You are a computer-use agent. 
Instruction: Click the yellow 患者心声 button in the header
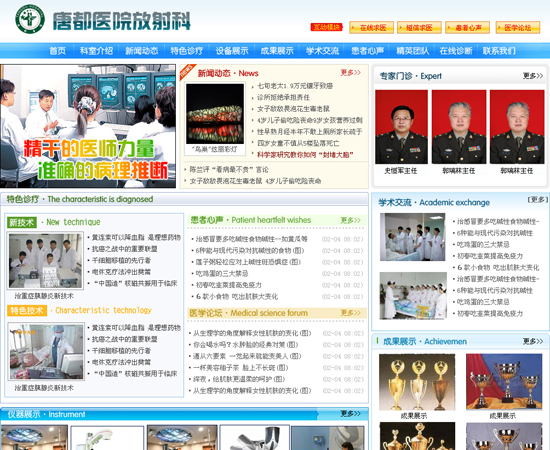tap(468, 28)
